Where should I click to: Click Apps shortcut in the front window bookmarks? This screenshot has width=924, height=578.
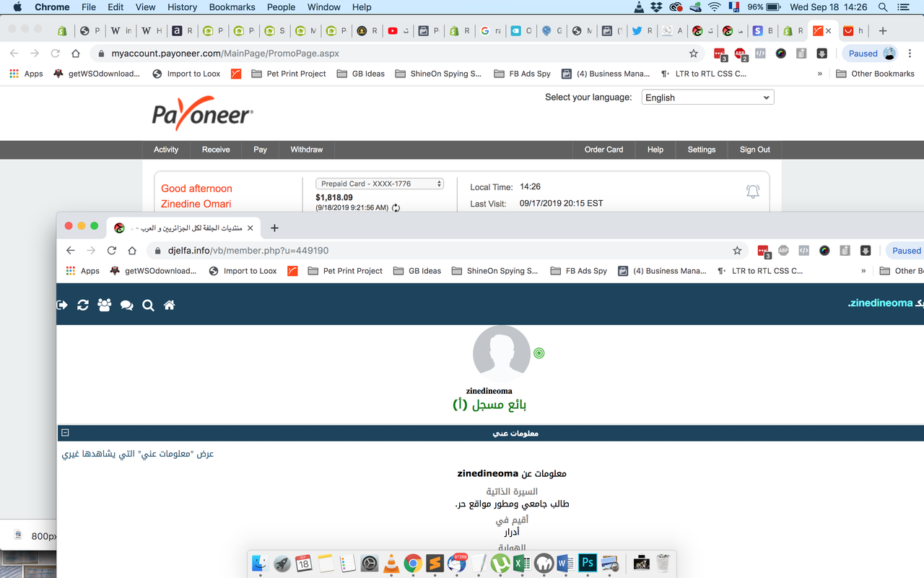83,271
